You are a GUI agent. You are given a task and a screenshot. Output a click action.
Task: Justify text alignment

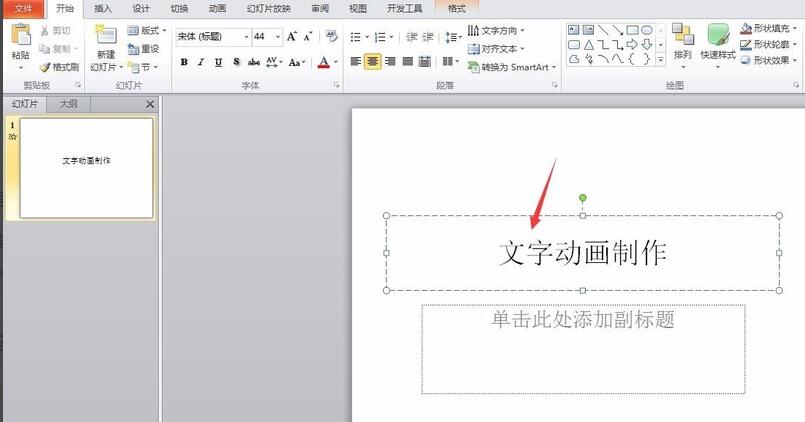pos(408,62)
